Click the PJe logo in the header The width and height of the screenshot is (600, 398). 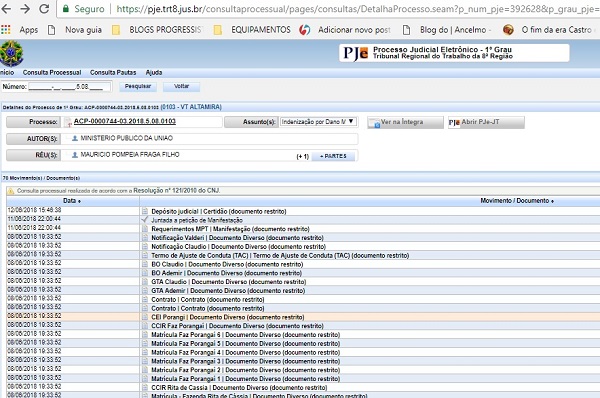[x=355, y=53]
